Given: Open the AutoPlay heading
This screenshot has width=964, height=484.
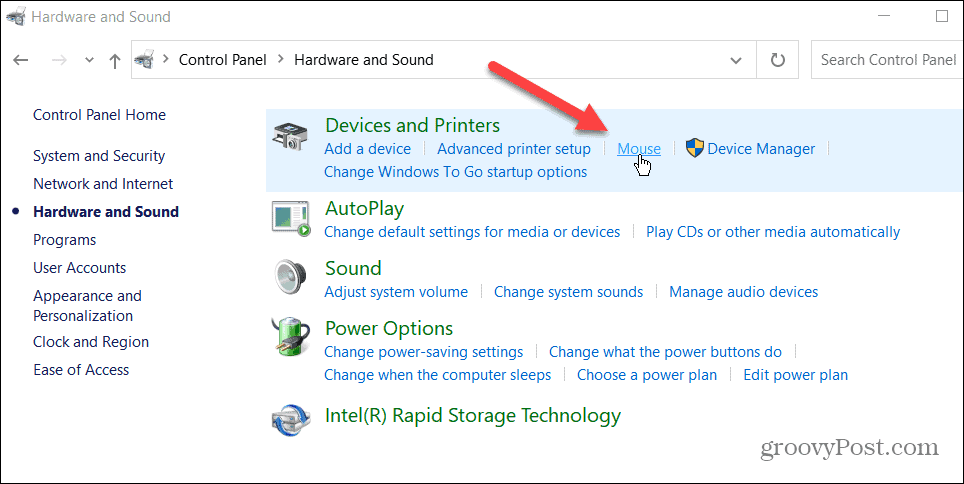Looking at the screenshot, I should [x=365, y=208].
